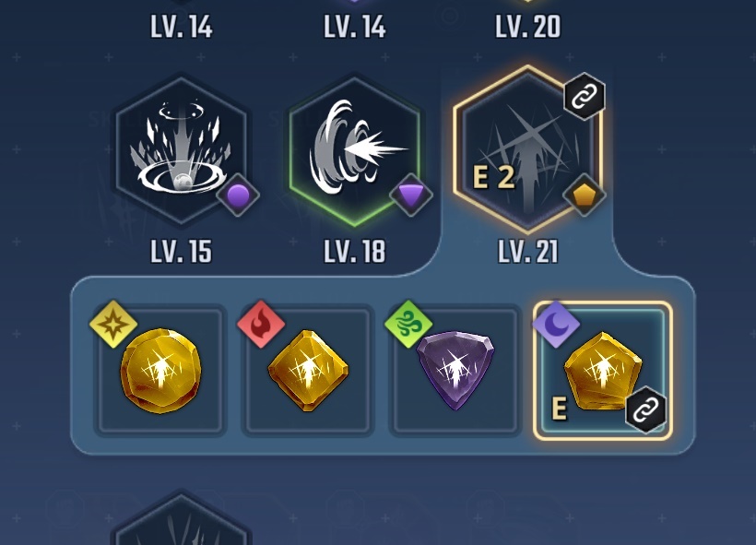The width and height of the screenshot is (756, 545).
Task: Select the green-bordered dash skill LV. 18
Action: 354,151
